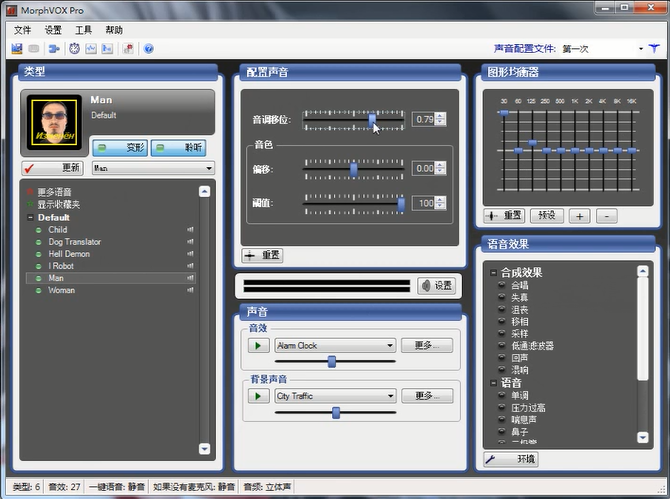Open the 文件 menu
Screen dimensions: 670x499
(22, 30)
